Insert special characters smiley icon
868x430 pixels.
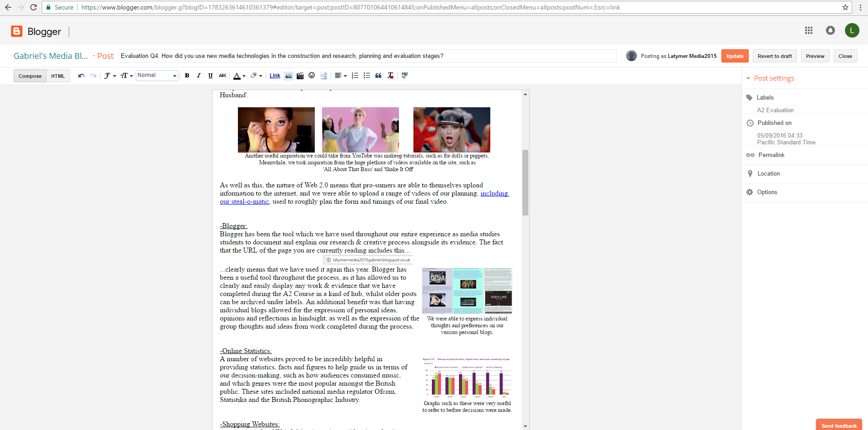coord(312,76)
